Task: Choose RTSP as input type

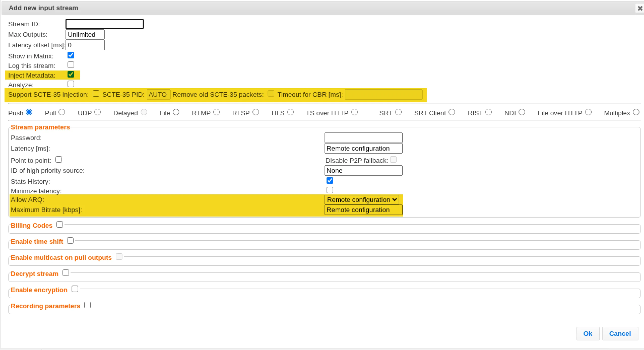Action: [256, 112]
